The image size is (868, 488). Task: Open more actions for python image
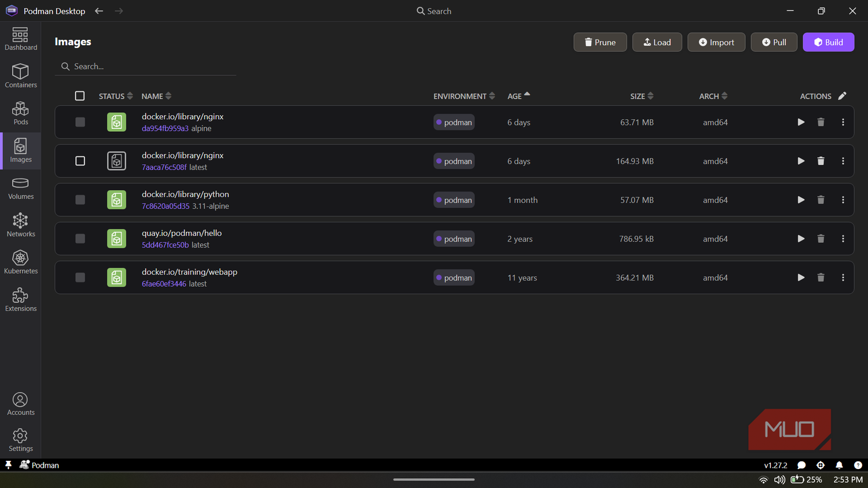pos(843,199)
